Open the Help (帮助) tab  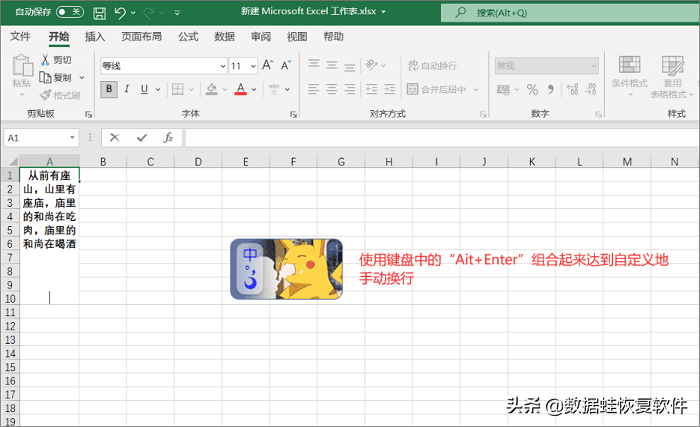click(x=333, y=36)
